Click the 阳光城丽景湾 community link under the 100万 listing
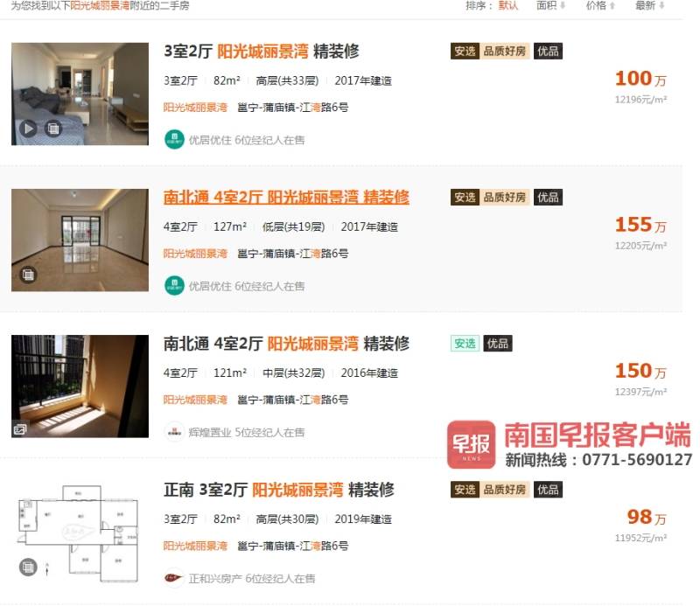The height and width of the screenshot is (606, 700). tap(195, 107)
